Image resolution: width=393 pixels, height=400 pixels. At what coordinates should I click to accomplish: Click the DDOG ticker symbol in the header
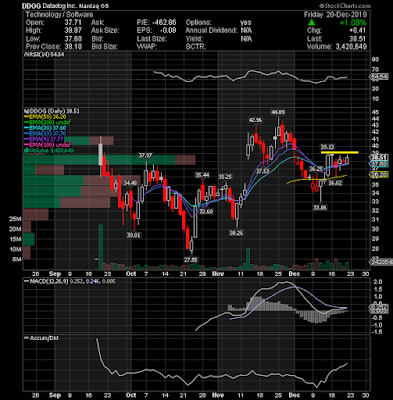[x=31, y=6]
